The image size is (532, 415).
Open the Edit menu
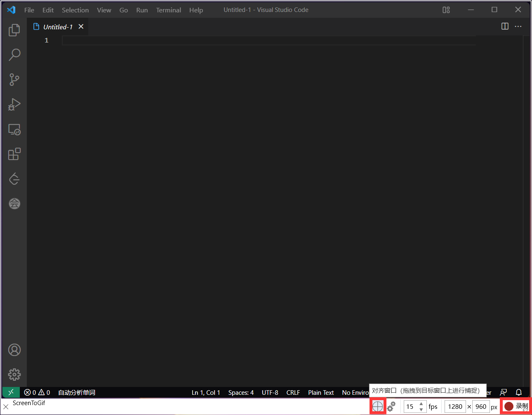tap(48, 10)
